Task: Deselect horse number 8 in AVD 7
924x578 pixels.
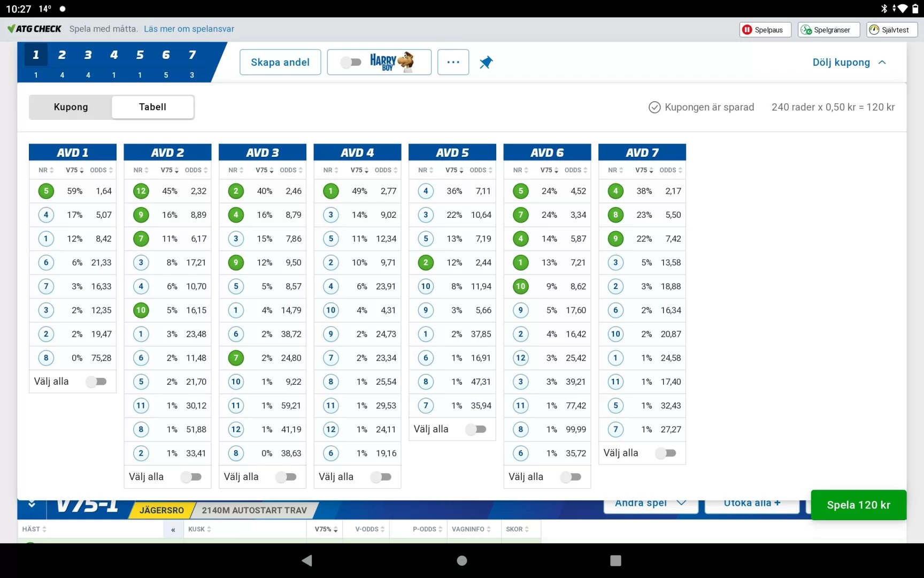Action: pos(615,215)
